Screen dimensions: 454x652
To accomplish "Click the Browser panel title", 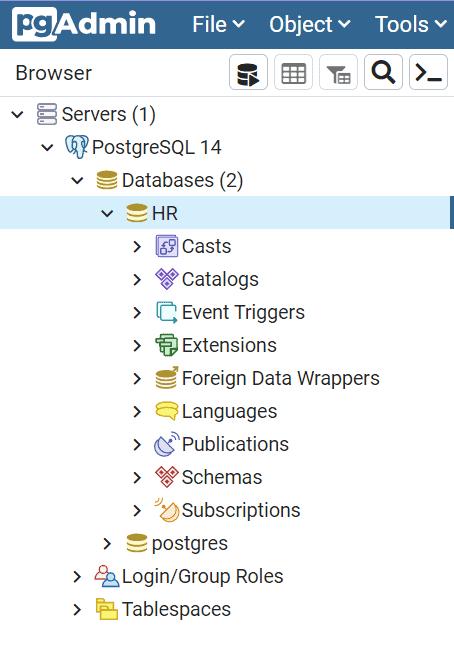I will point(54,73).
